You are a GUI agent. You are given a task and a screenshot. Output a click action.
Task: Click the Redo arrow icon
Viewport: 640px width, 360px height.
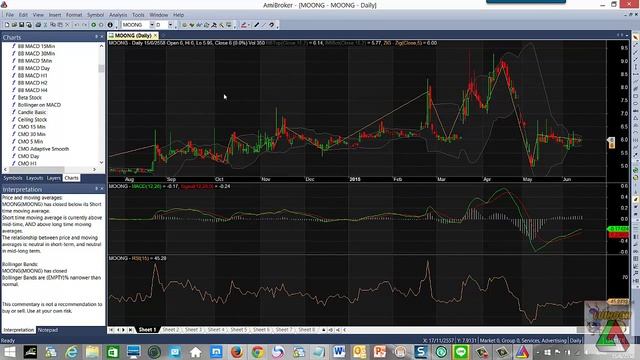[84, 25]
